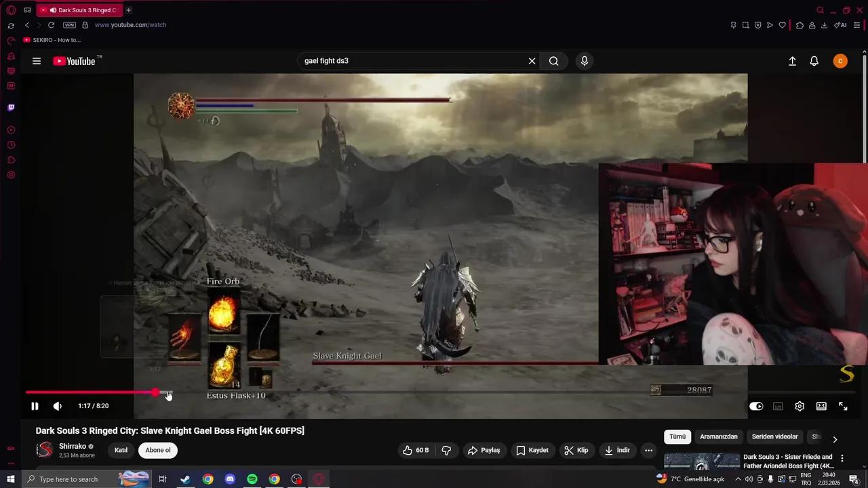Open the sidebar history clock icon

pyautogui.click(x=11, y=145)
